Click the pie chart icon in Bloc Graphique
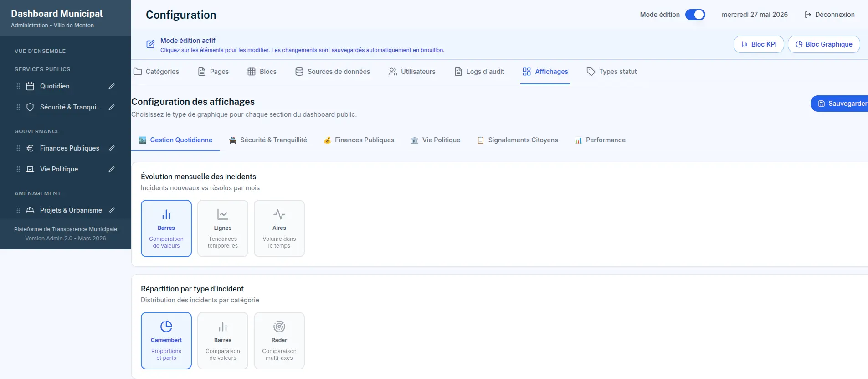 799,44
